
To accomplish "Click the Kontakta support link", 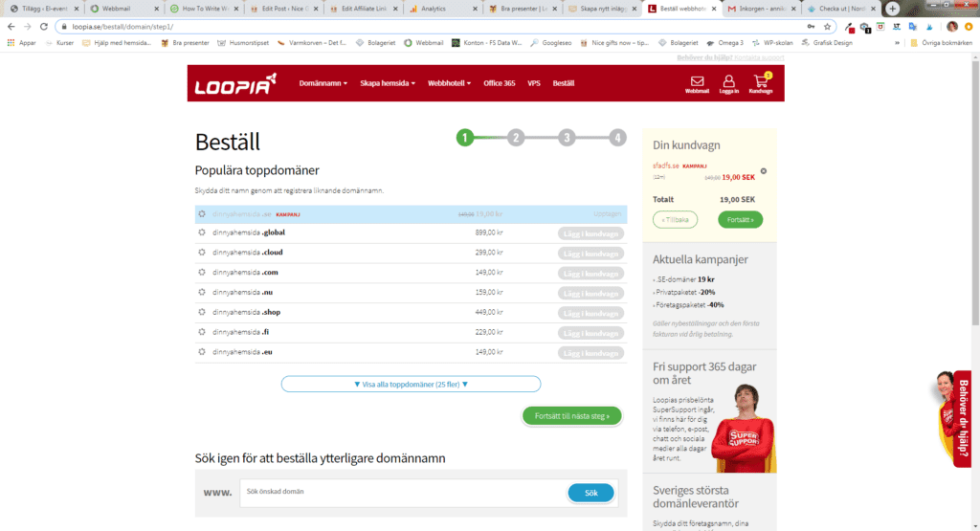I will 759,57.
